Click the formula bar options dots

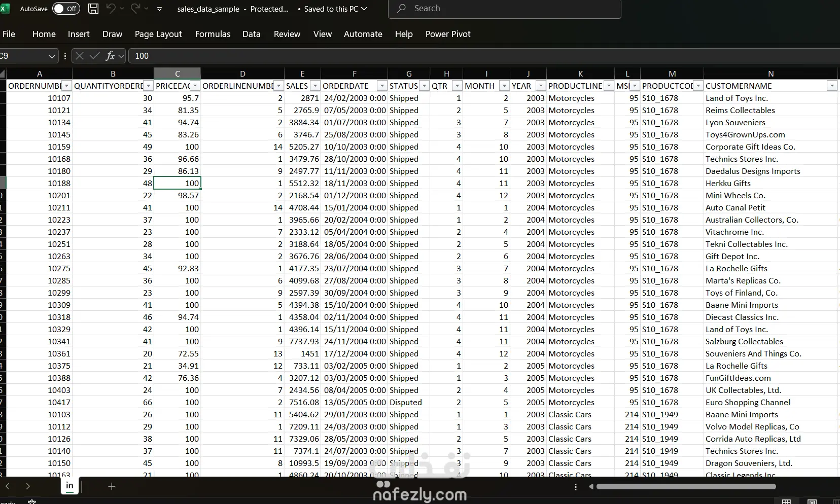(65, 56)
